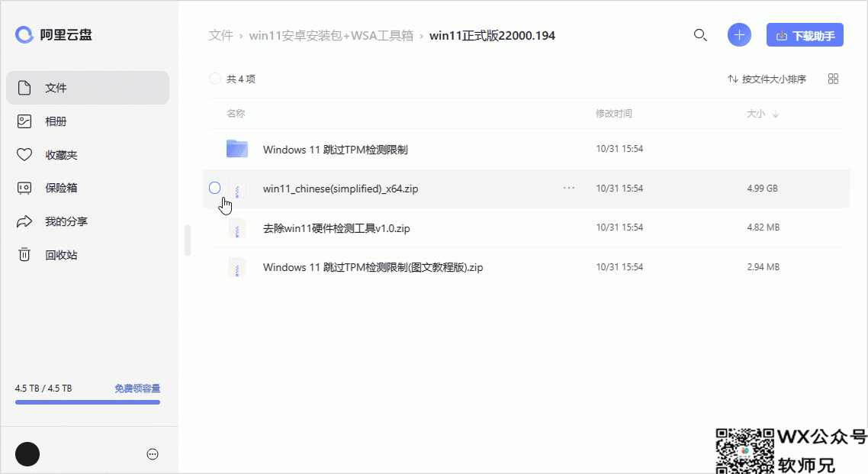
Task: Go to 回收站 recycle bin
Action: [88, 255]
